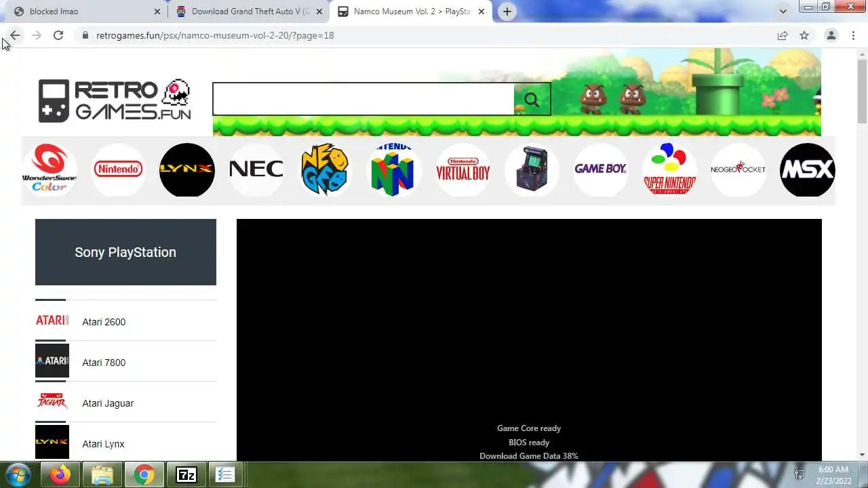
Task: Click the "Download Game Data 38%" status text
Action: click(x=529, y=456)
